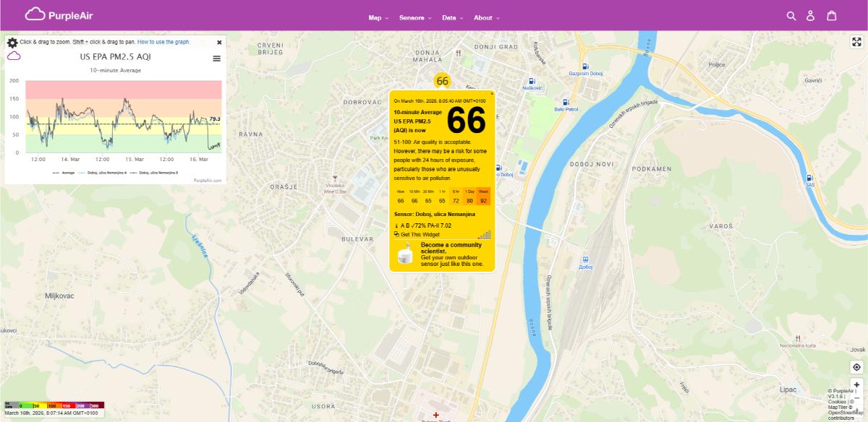
Task: Open the Map menu
Action: (375, 17)
